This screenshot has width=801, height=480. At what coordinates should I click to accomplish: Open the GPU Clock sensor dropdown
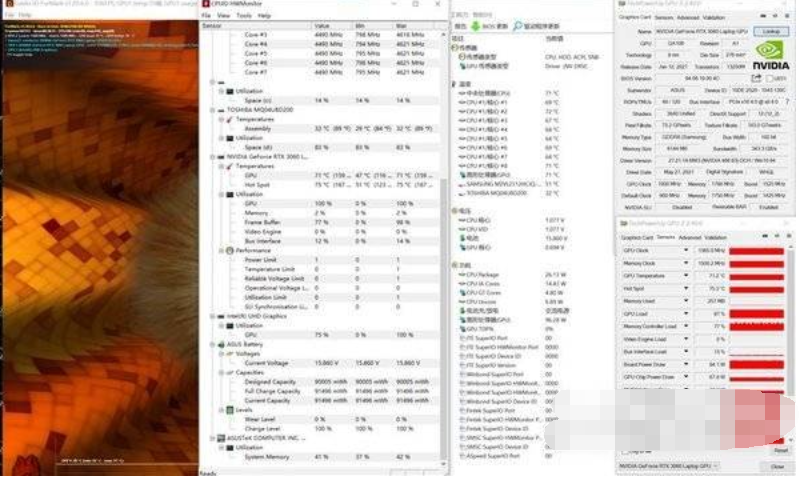coord(686,250)
